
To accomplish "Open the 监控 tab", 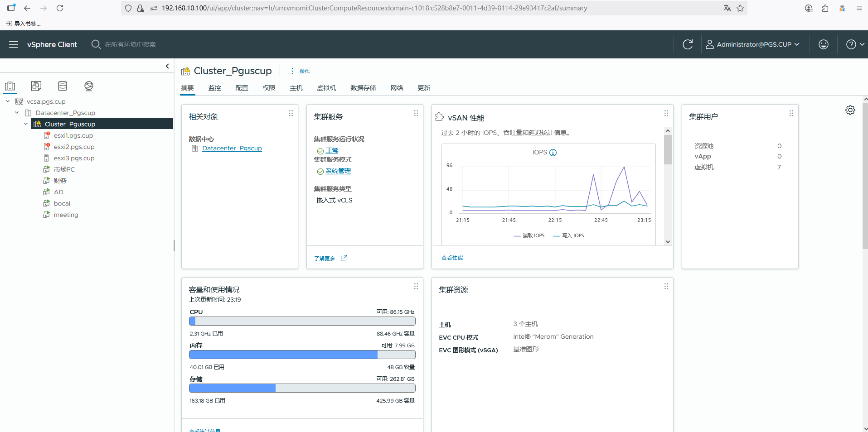I will 214,88.
